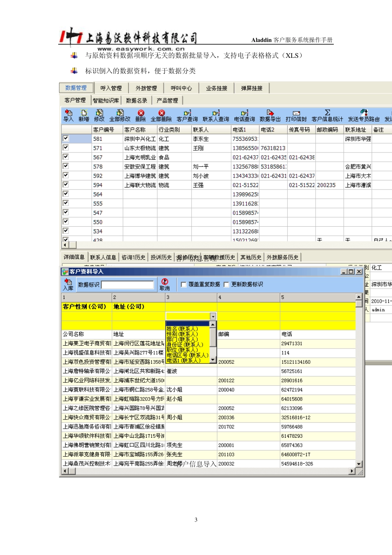The image size is (392, 555).
Task: Select 部门(联系人) in dropdown list
Action: coord(182,339)
